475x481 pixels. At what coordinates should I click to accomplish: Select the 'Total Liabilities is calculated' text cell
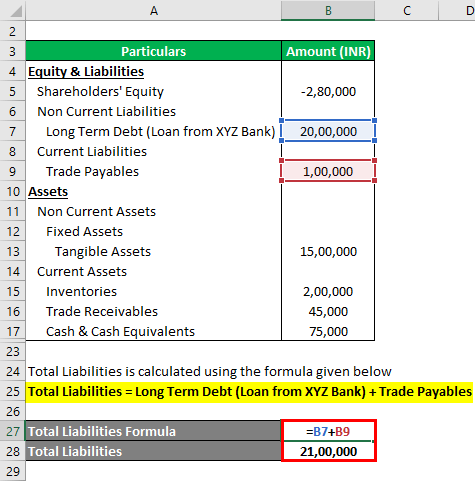click(210, 371)
